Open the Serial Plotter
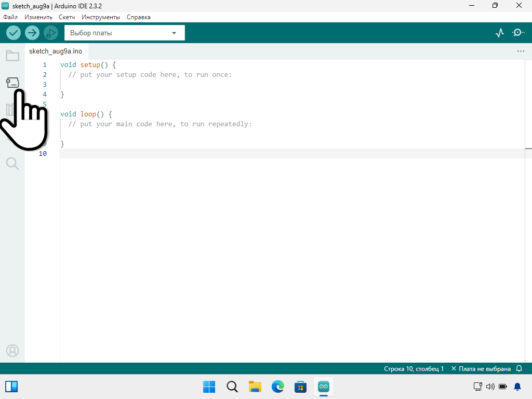The height and width of the screenshot is (399, 532). click(x=500, y=33)
